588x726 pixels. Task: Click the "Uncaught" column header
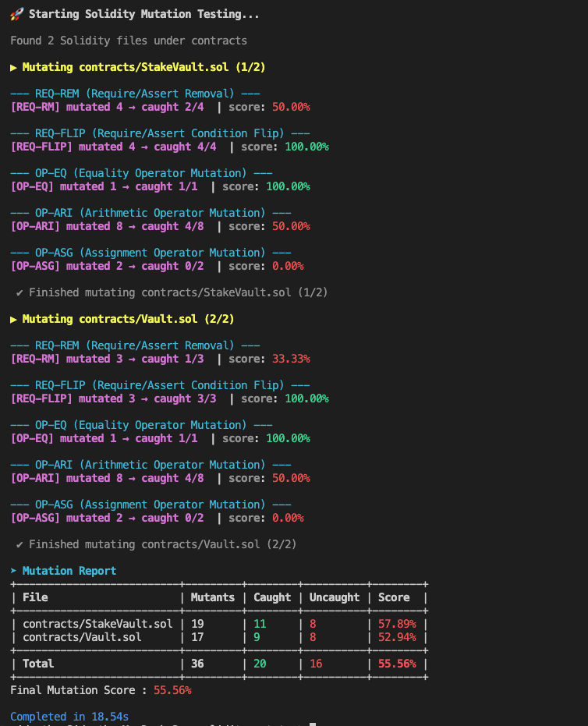tap(335, 598)
